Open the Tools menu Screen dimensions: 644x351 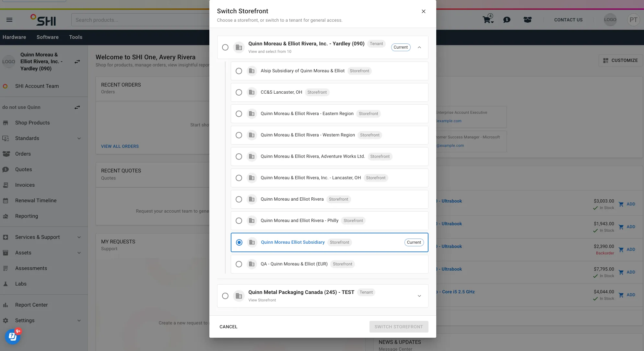coord(76,37)
